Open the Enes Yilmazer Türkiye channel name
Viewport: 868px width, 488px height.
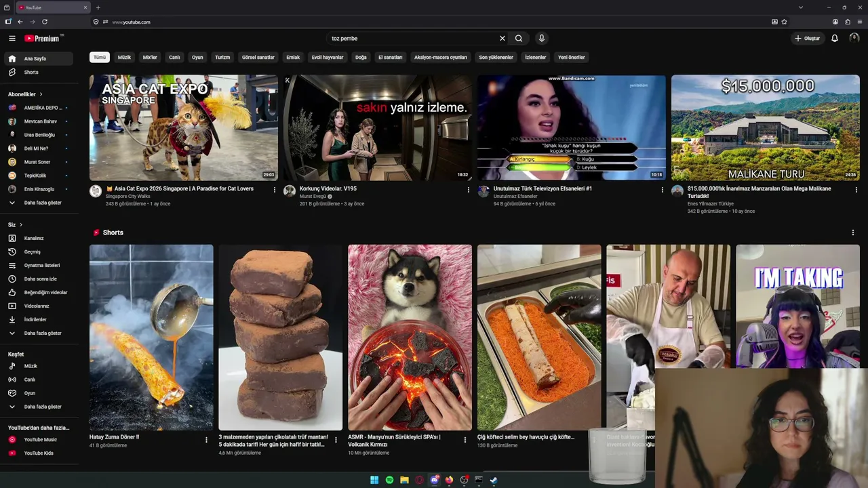[711, 204]
